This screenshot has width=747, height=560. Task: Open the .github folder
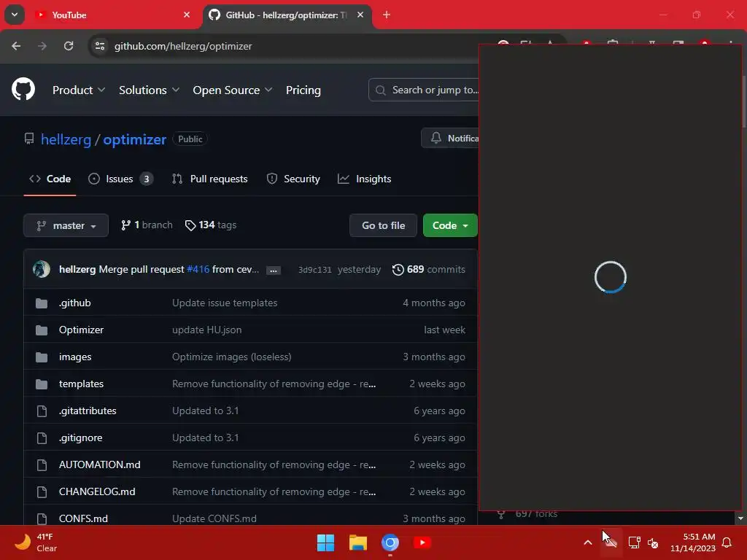(x=75, y=303)
